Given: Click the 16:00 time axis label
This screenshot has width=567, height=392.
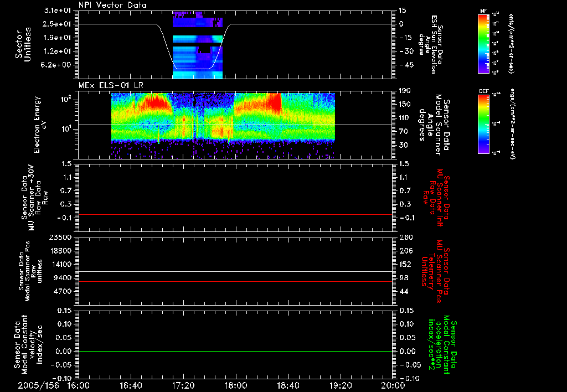Looking at the screenshot, I should pyautogui.click(x=79, y=385).
